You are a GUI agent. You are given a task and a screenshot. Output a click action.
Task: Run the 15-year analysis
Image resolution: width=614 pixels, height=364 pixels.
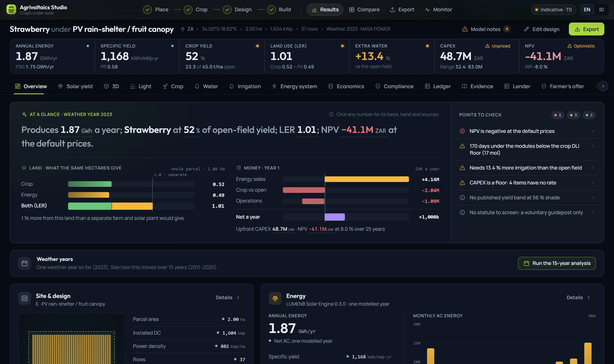tap(557, 263)
